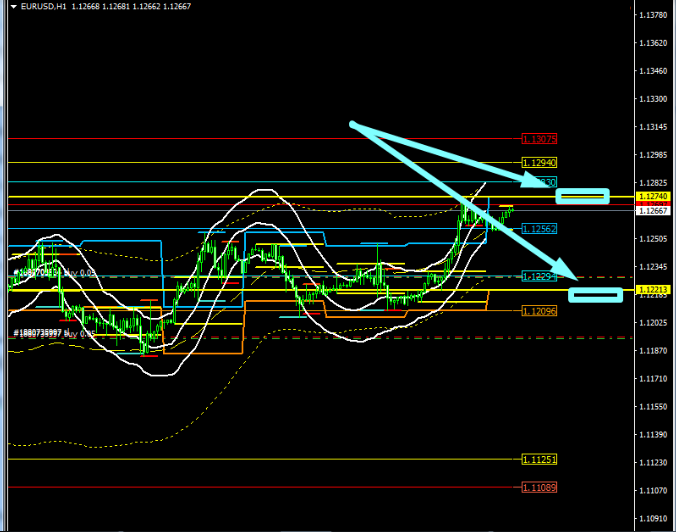
Task: Click the lower cyan arrow's arrowhead
Action: 573,275
